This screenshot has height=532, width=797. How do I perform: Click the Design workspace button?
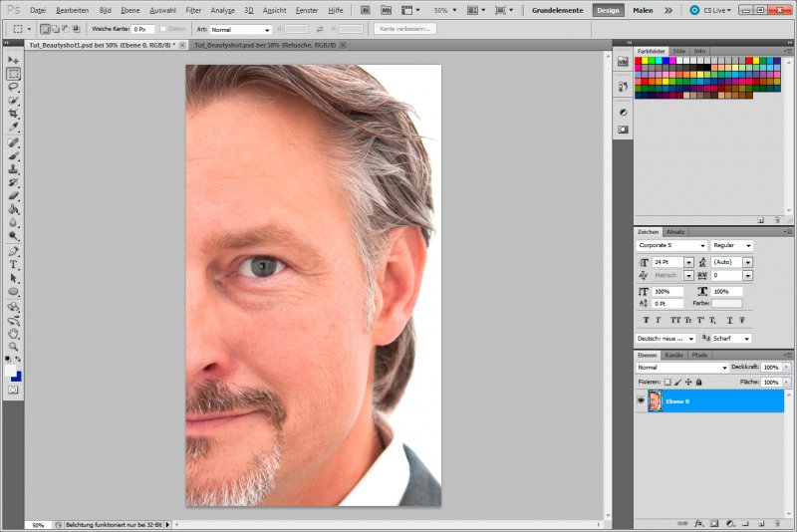click(x=608, y=10)
